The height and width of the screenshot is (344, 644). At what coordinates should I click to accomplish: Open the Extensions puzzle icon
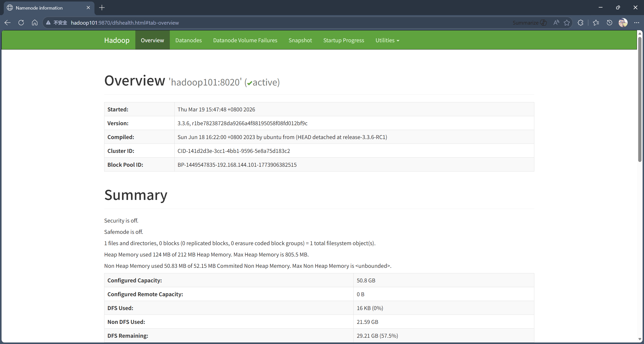(581, 23)
